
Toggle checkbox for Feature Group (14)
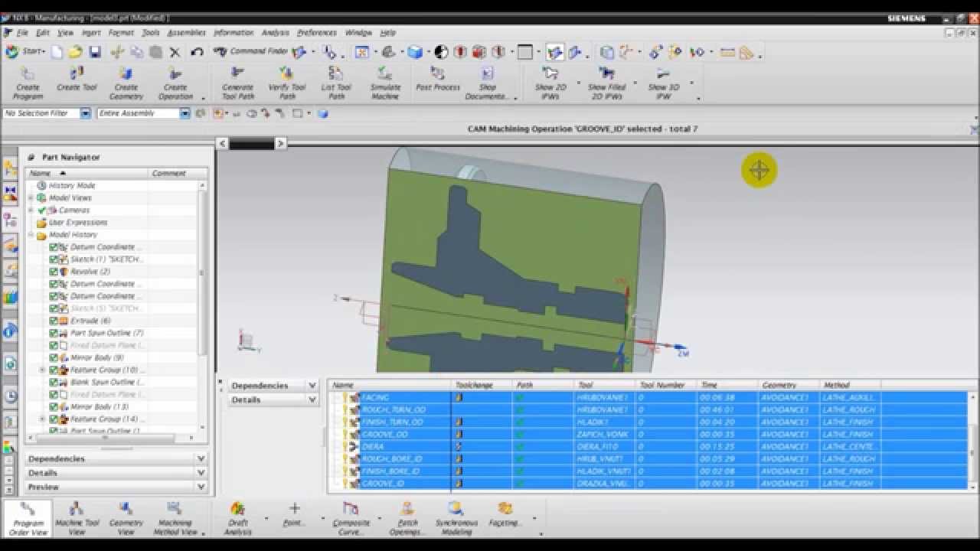click(54, 419)
